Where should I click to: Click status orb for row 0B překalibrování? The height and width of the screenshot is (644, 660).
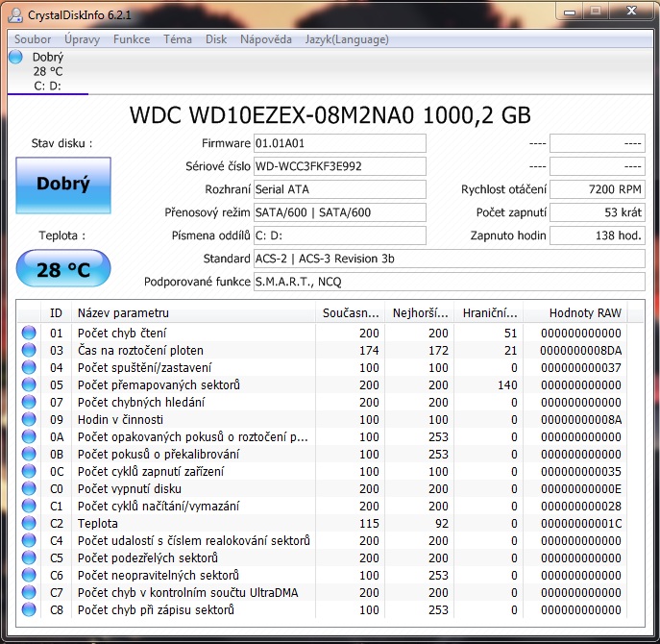click(x=29, y=454)
